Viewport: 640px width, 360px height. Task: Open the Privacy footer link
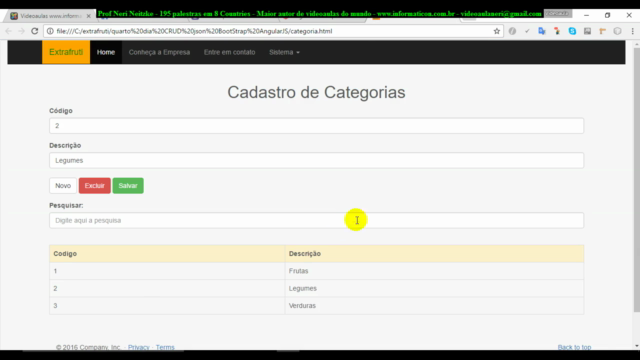[x=139, y=347]
